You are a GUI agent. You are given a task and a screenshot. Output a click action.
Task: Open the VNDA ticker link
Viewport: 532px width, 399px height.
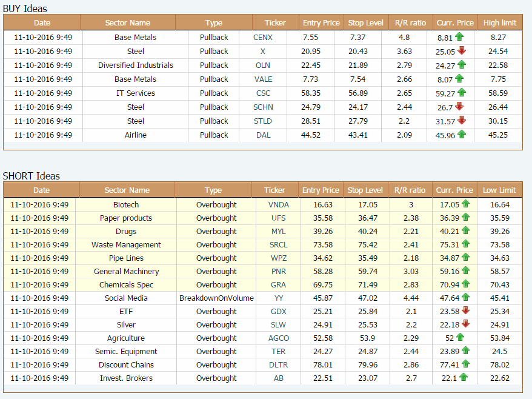(279, 205)
